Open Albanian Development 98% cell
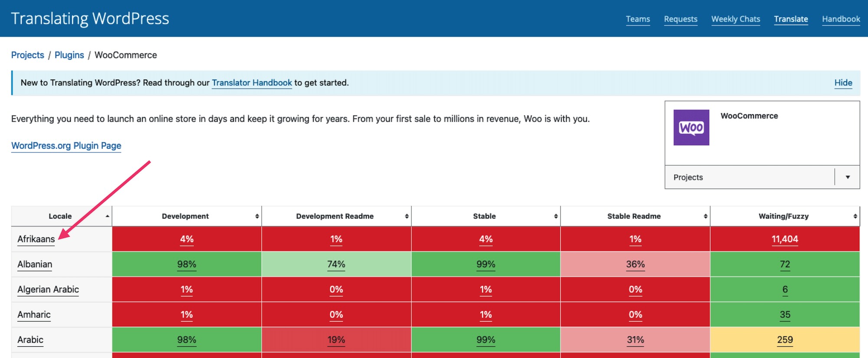The height and width of the screenshot is (358, 868). pyautogui.click(x=187, y=264)
